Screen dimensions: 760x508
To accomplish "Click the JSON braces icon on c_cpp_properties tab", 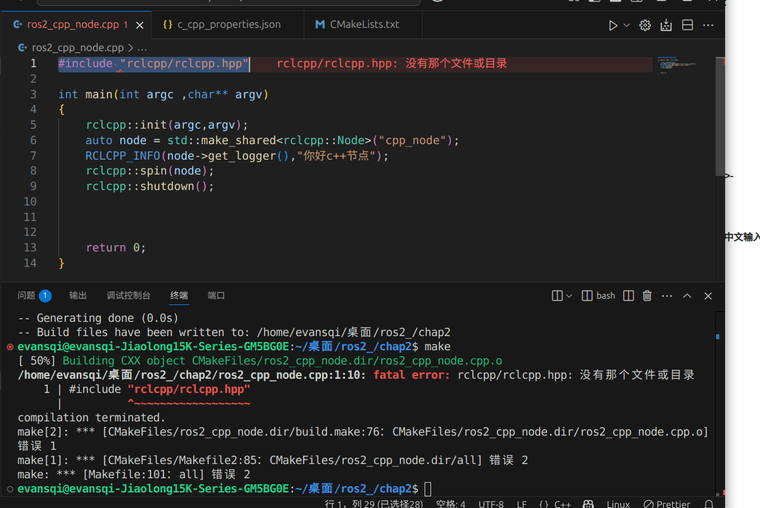I will [x=167, y=24].
